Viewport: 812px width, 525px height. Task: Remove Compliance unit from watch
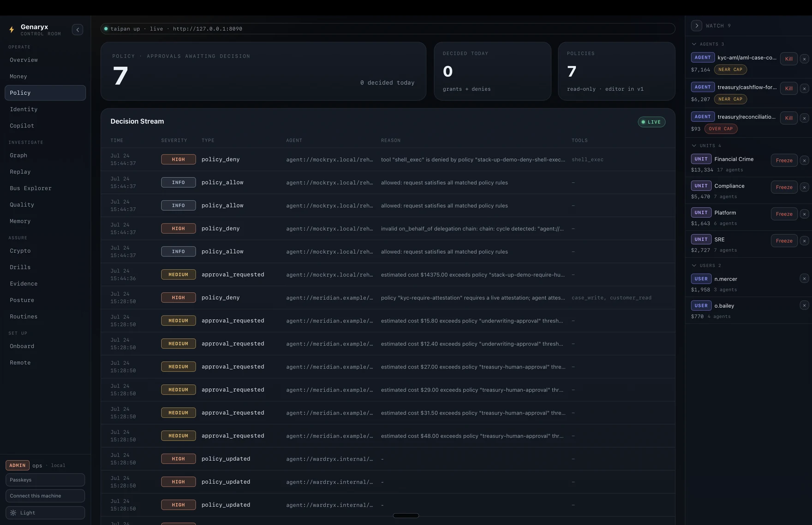[804, 187]
